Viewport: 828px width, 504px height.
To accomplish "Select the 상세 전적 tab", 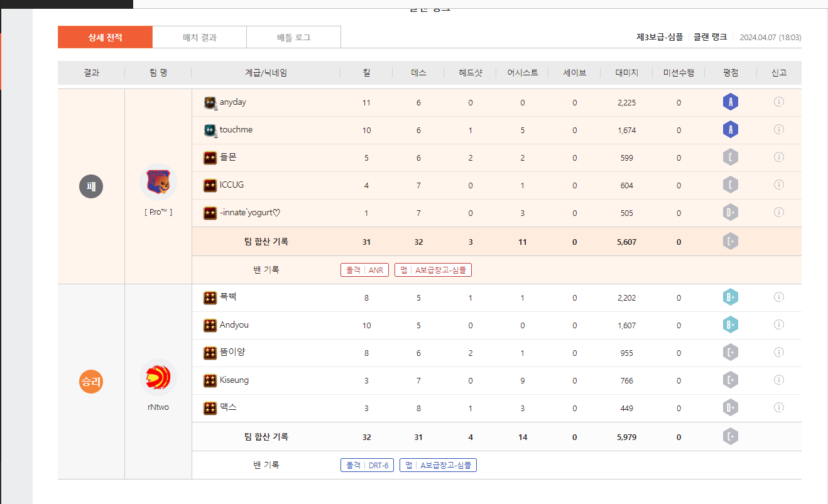I will click(x=105, y=38).
